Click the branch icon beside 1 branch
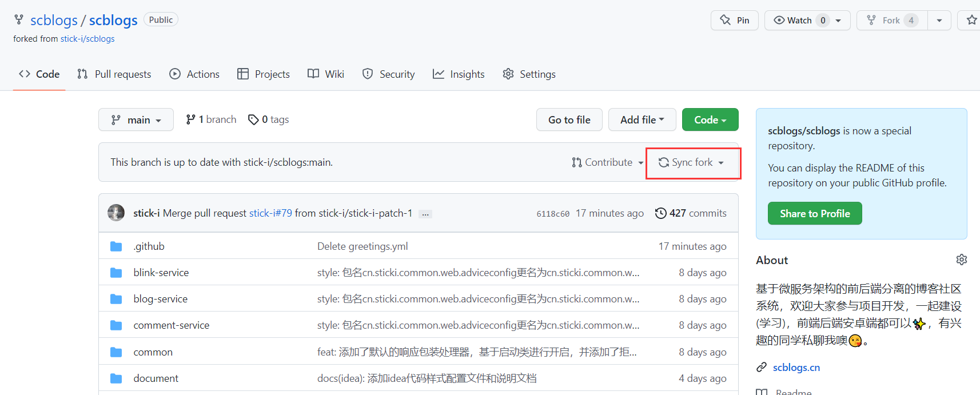 190,119
